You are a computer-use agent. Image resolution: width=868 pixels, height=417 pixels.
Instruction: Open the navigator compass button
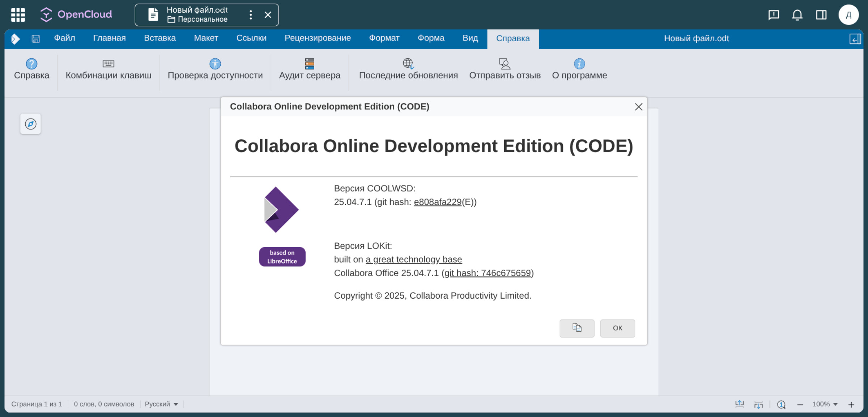(x=31, y=124)
